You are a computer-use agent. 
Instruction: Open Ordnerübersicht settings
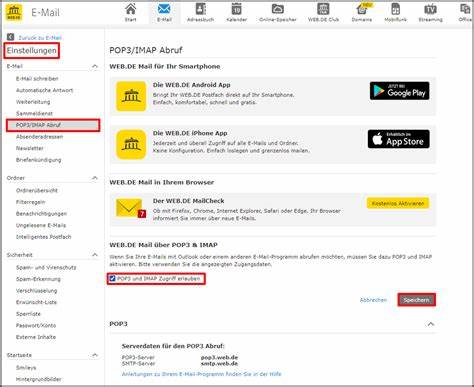[37, 191]
